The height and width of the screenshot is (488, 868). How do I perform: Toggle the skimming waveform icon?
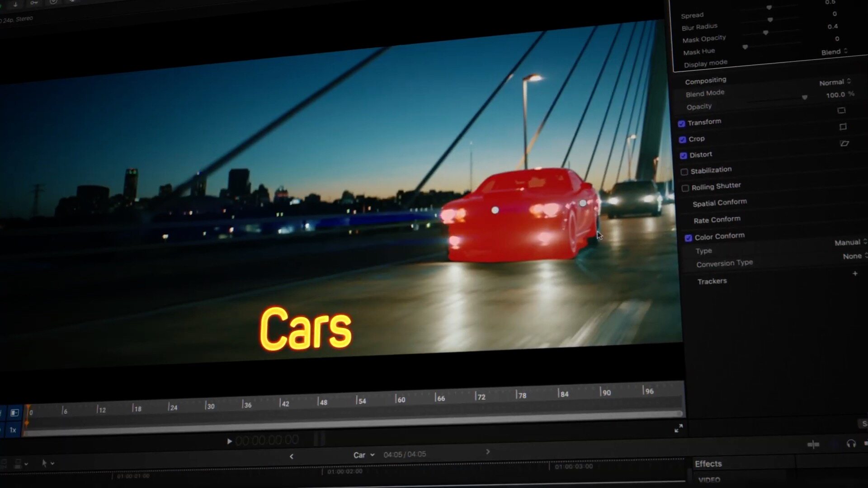(x=813, y=445)
